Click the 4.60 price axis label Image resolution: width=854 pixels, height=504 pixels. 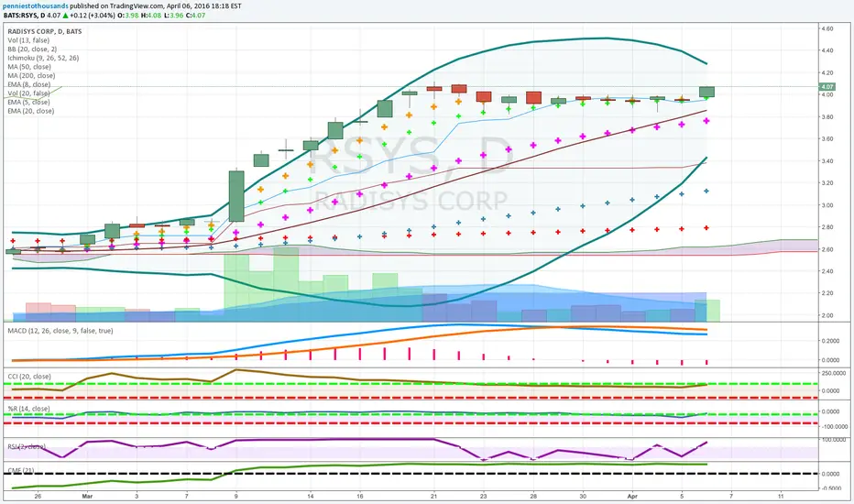[x=827, y=28]
